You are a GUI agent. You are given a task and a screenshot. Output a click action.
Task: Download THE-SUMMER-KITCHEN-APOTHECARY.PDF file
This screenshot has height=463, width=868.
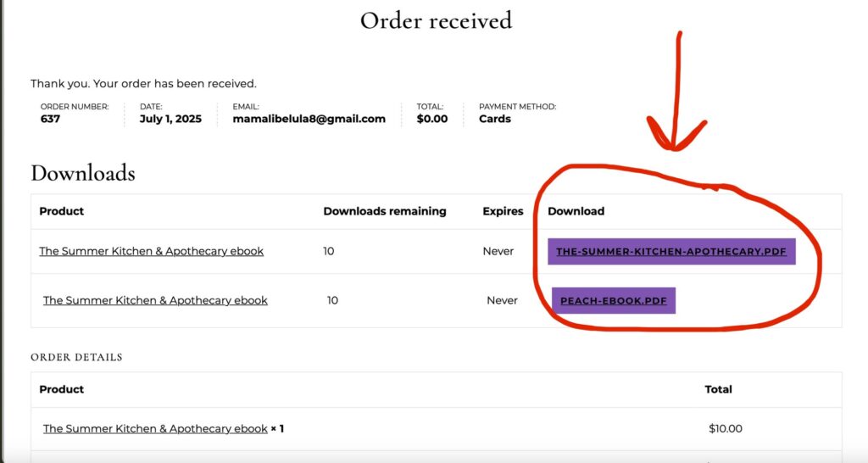[x=671, y=252]
